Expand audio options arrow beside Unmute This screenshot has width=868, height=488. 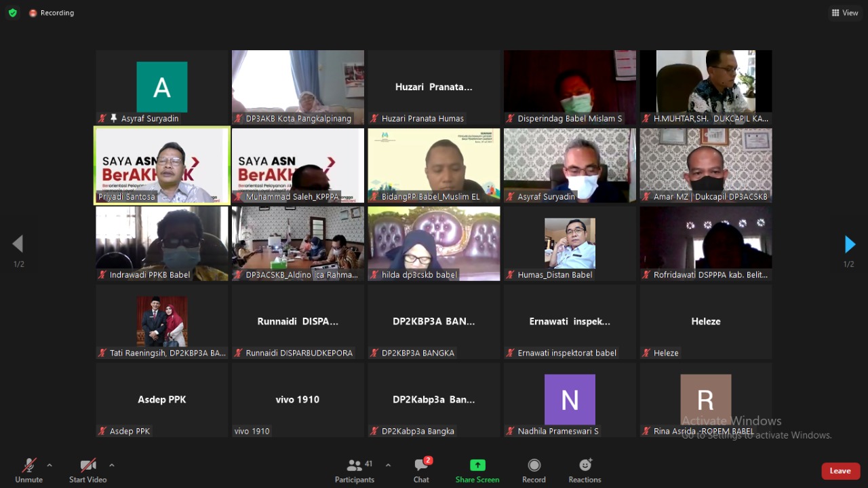(x=50, y=465)
